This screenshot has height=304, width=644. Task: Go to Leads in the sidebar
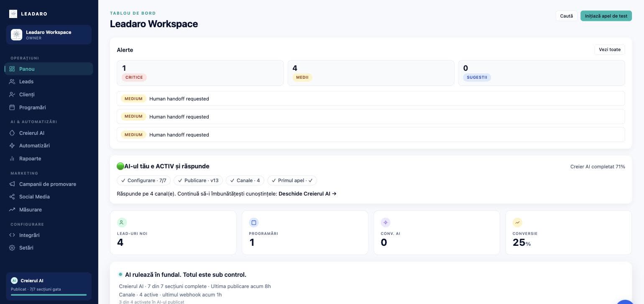[49, 82]
